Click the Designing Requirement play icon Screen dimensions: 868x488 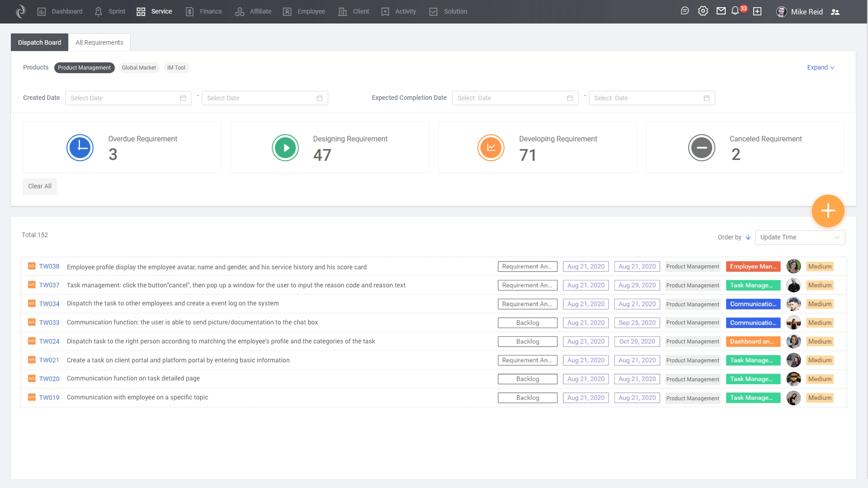285,147
